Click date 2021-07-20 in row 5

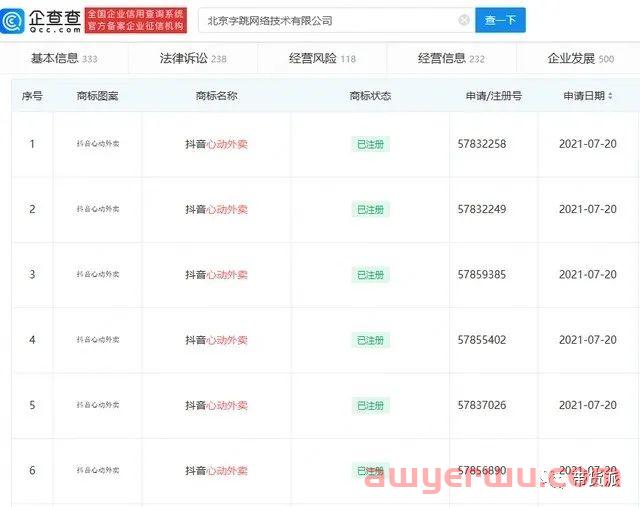tap(588, 405)
